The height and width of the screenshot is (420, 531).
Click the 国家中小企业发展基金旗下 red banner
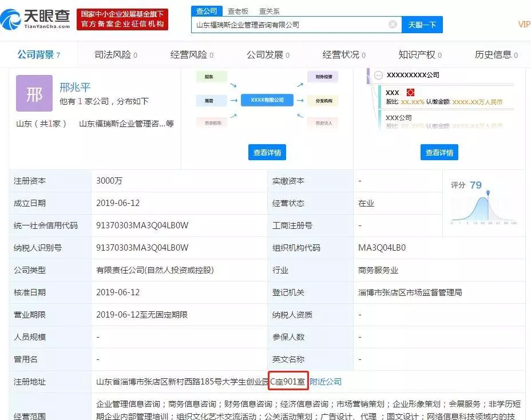(122, 19)
